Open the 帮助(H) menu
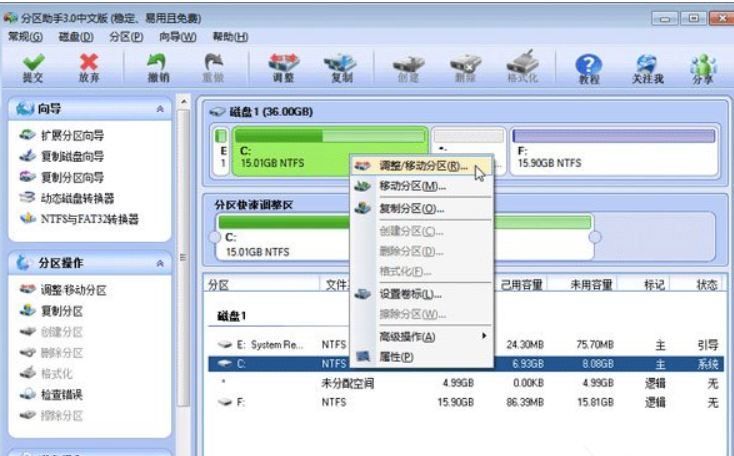This screenshot has height=456, width=734. [x=230, y=37]
